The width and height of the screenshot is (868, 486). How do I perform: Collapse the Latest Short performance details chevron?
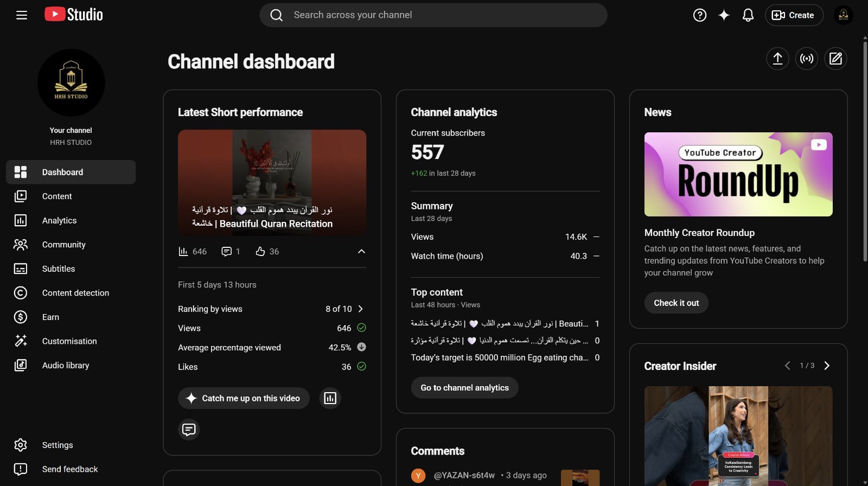coord(361,252)
